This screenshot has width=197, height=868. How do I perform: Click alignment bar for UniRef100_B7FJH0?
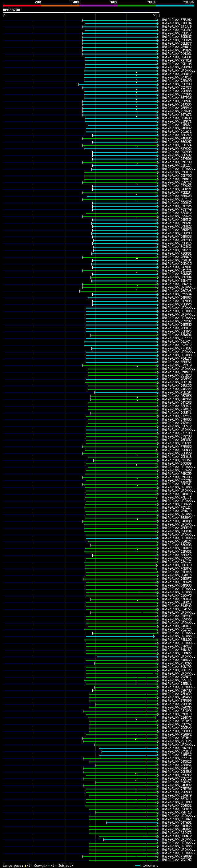point(120,20)
